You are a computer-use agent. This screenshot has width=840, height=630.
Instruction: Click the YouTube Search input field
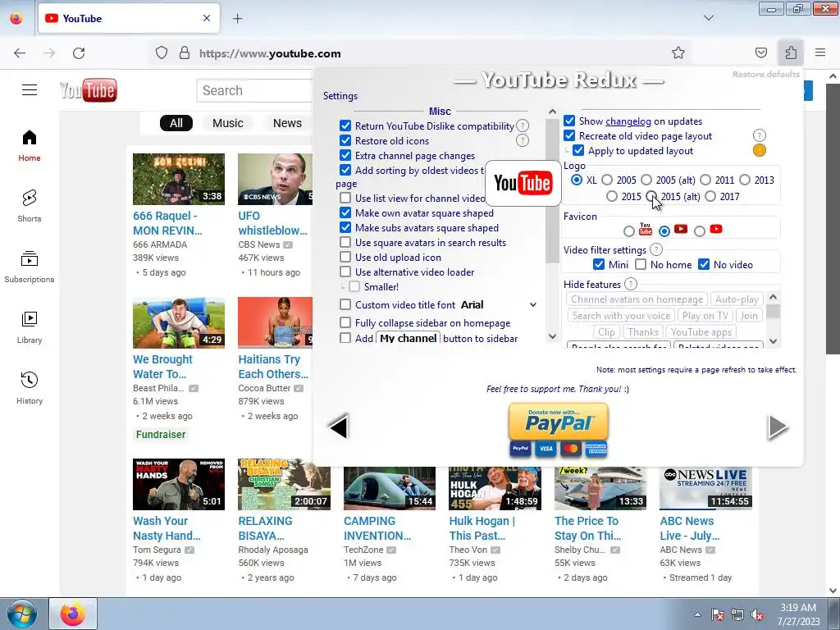click(x=255, y=90)
